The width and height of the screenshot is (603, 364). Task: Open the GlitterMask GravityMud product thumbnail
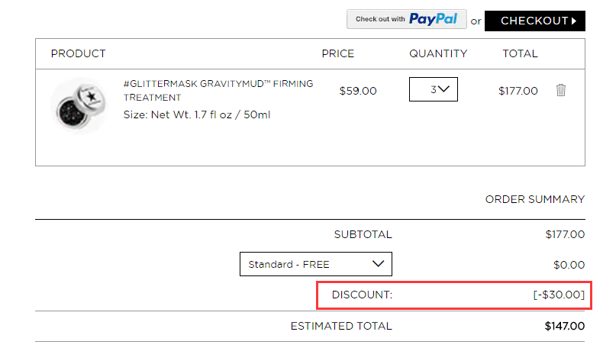pos(80,105)
